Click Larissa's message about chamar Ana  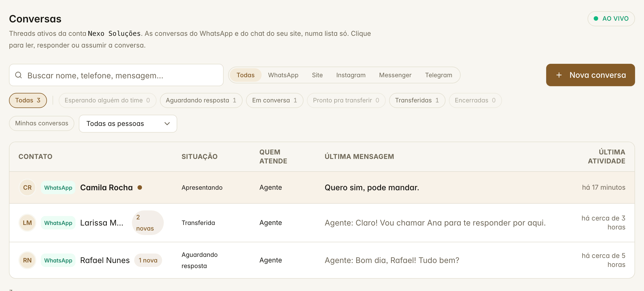[435, 223]
